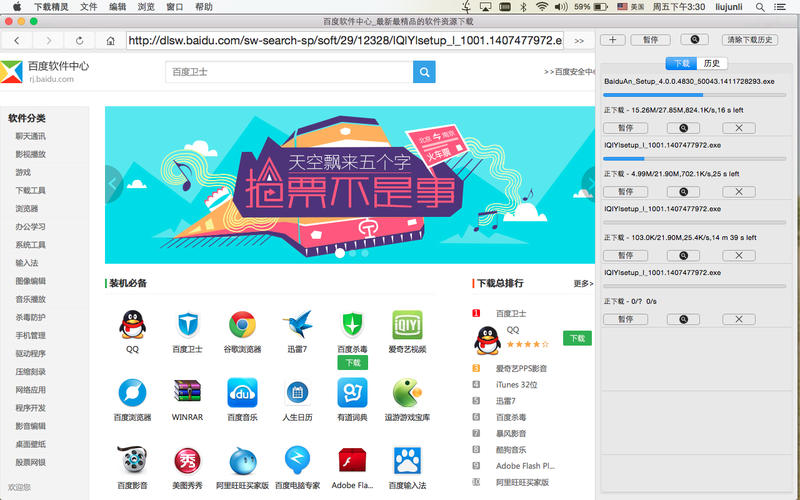Open 更多> link in 下载总排行

click(583, 283)
